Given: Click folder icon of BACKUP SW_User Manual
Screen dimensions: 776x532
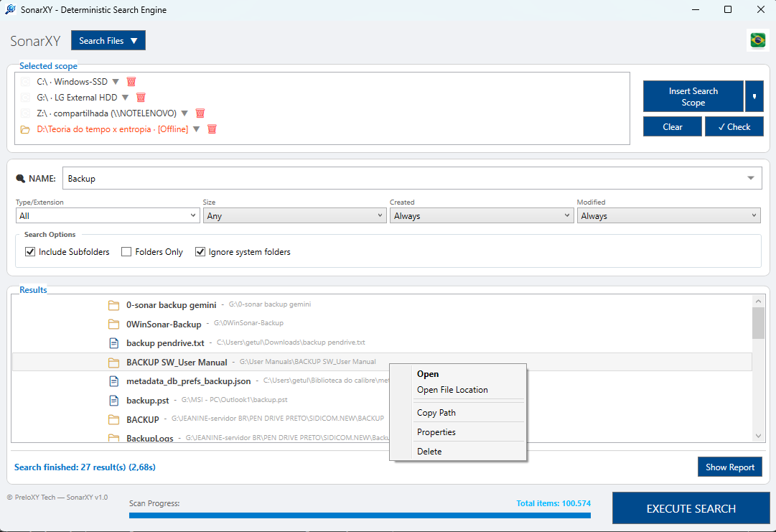Looking at the screenshot, I should point(114,363).
